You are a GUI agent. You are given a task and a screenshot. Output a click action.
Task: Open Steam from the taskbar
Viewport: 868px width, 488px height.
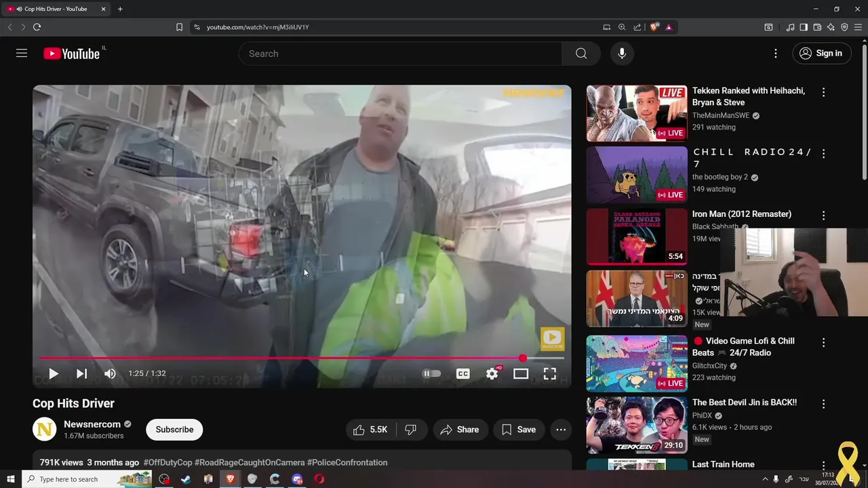[186, 479]
